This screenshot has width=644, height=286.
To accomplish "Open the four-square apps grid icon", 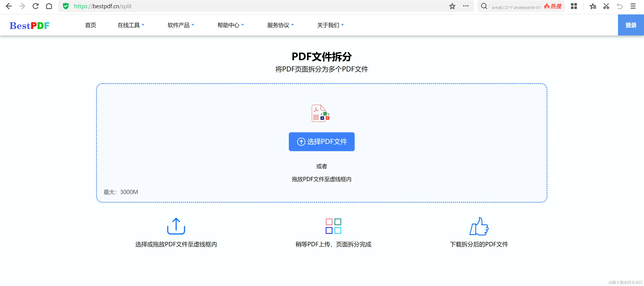I will click(x=574, y=6).
